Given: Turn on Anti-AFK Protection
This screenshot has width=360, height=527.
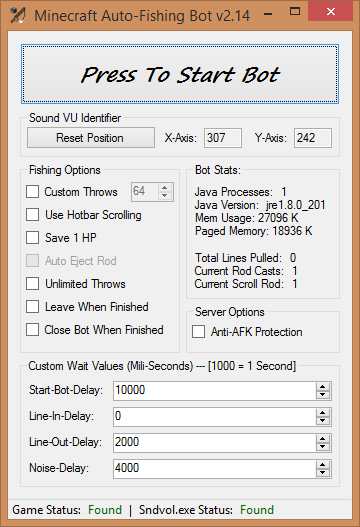Looking at the screenshot, I should point(198,331).
